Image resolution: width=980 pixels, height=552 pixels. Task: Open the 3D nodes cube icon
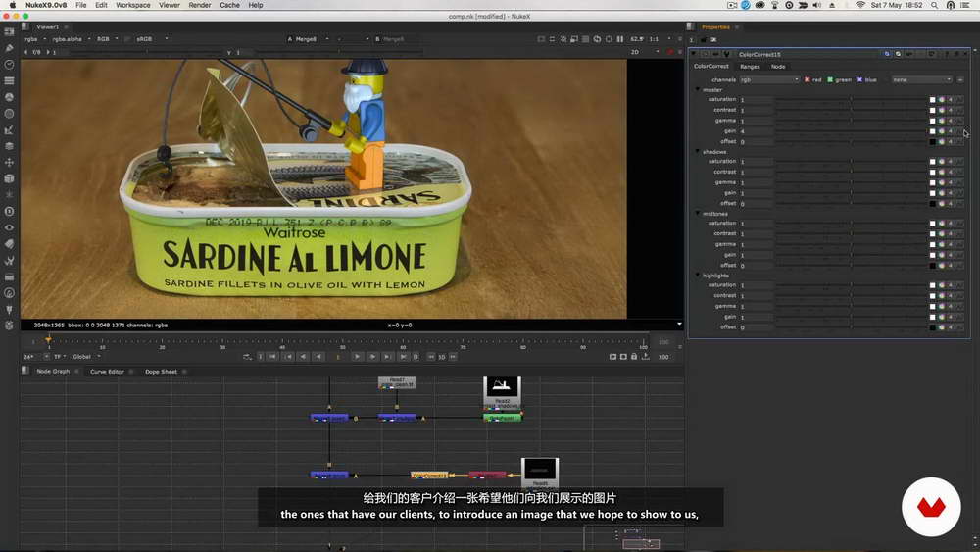(9, 178)
